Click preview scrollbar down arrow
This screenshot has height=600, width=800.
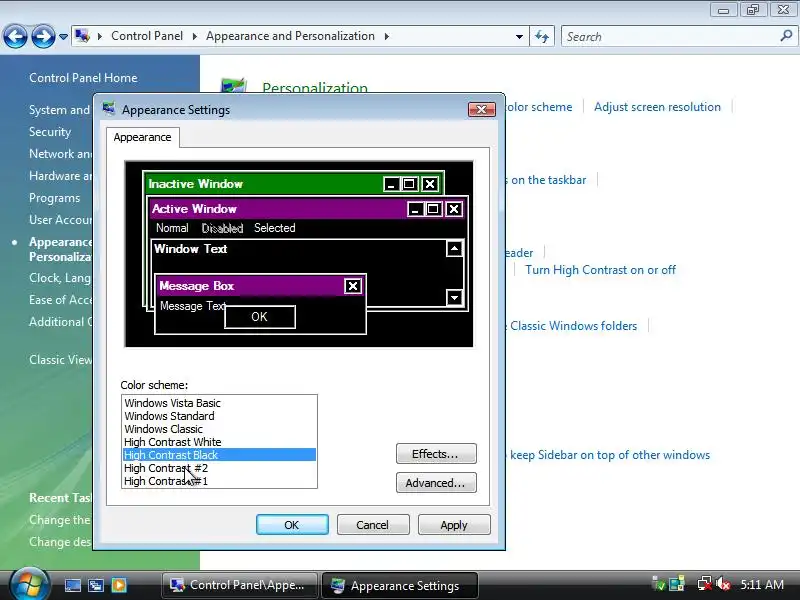pyautogui.click(x=454, y=297)
